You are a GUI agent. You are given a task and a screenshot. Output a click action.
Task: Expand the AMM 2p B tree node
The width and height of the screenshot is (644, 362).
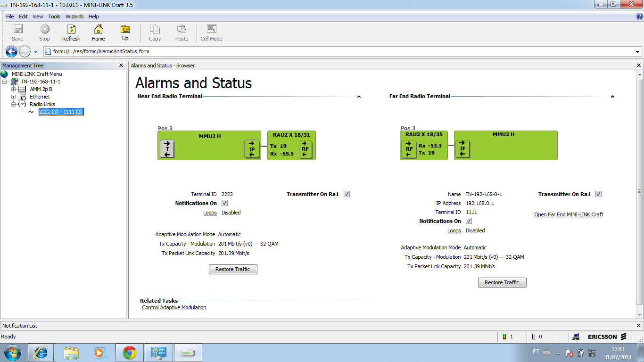(14, 89)
